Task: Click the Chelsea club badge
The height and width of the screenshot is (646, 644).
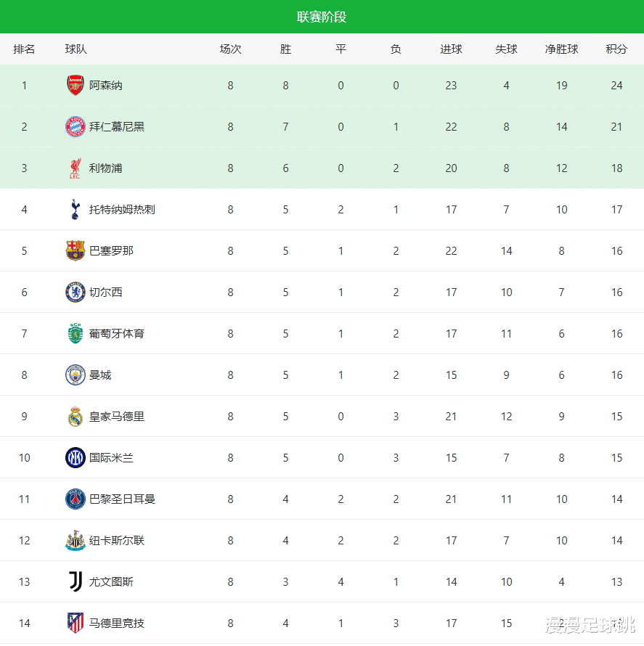Action: 76,293
